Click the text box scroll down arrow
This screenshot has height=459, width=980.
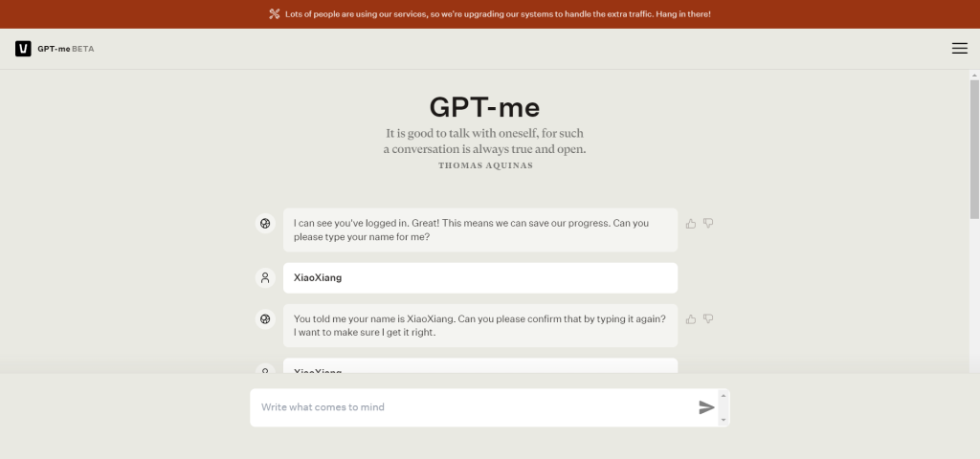click(x=724, y=420)
